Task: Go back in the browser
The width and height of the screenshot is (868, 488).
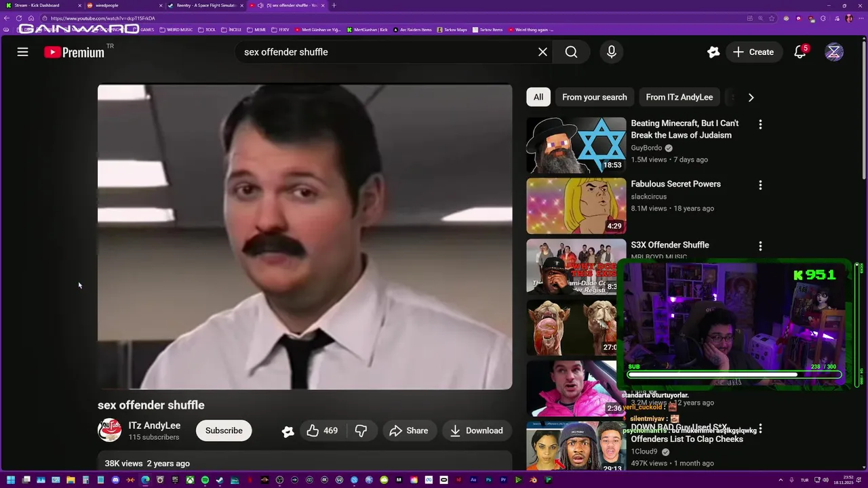Action: pyautogui.click(x=6, y=18)
